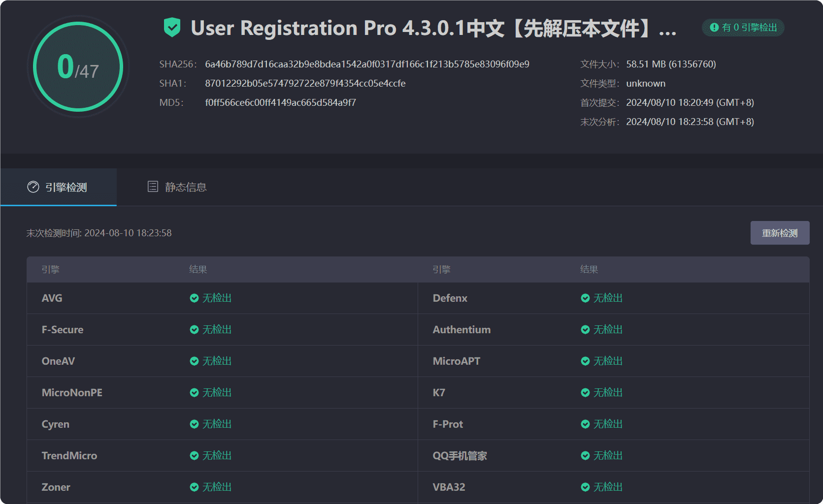
Task: Click the green check icon in OneAV row
Action: click(x=194, y=361)
